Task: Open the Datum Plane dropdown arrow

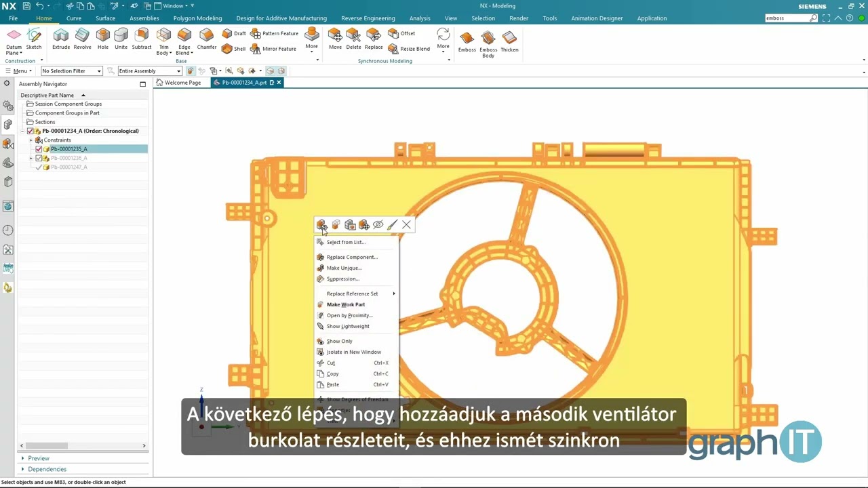Action: coord(21,53)
